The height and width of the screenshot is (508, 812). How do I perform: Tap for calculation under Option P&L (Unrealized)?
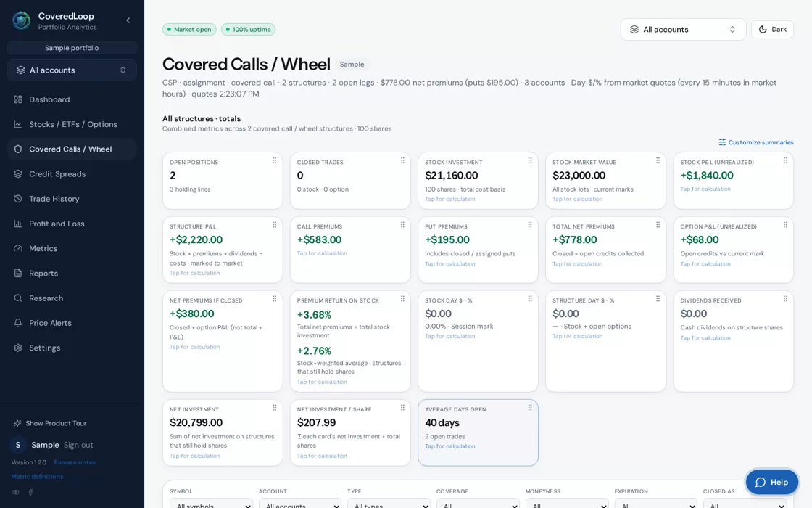705,264
